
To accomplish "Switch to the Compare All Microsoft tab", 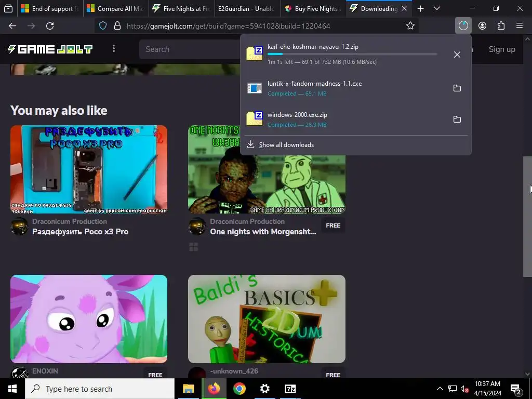I will click(115, 8).
